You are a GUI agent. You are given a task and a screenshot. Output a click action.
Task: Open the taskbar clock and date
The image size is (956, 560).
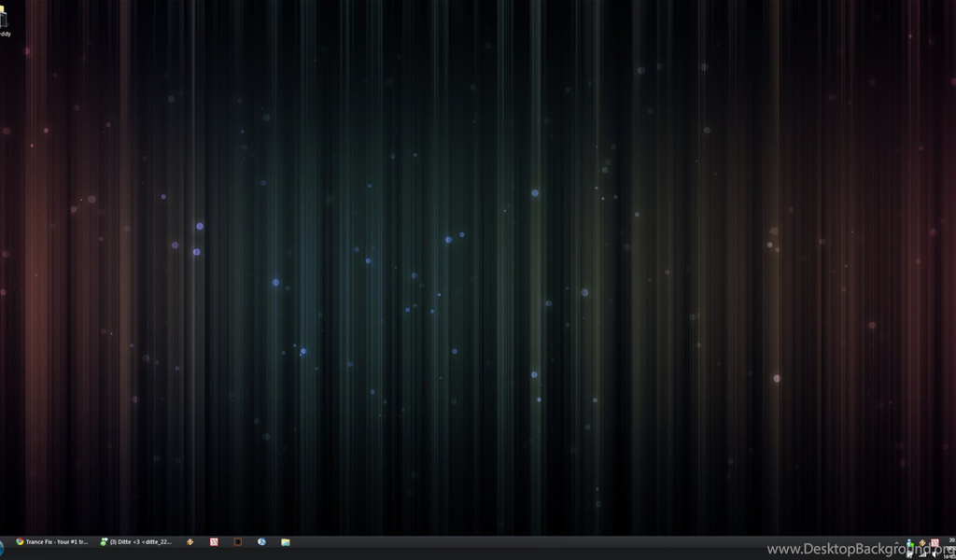click(951, 548)
